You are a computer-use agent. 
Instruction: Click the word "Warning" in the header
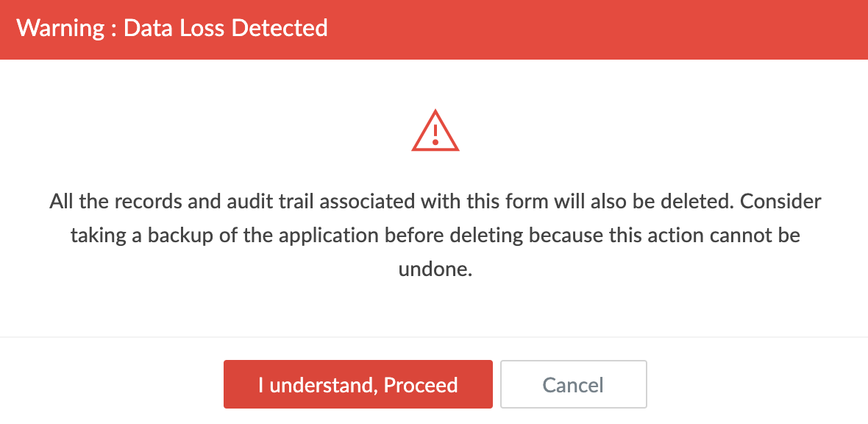click(x=59, y=29)
